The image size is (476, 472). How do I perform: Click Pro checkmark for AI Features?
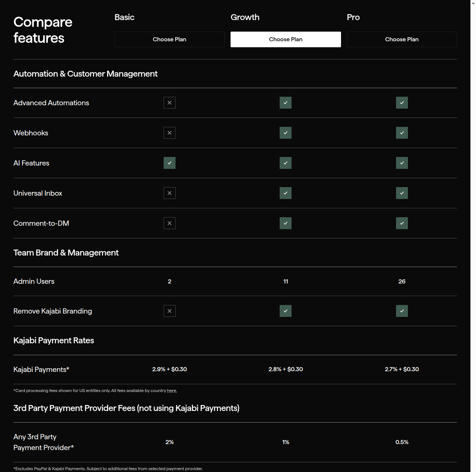tap(402, 163)
